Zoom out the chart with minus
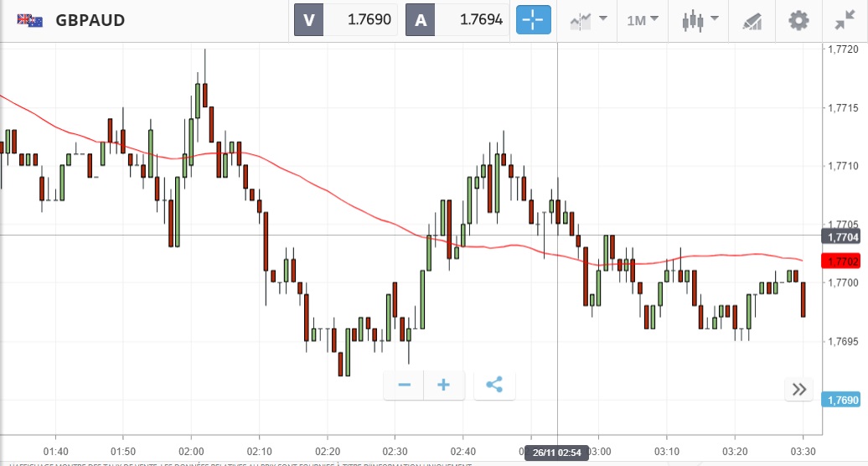The width and height of the screenshot is (868, 466). point(405,386)
